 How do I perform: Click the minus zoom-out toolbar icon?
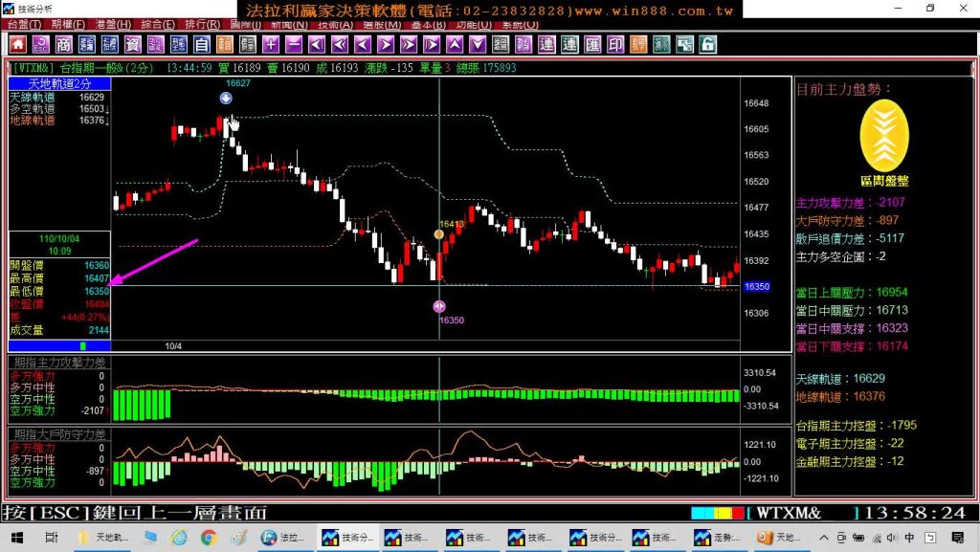point(294,44)
